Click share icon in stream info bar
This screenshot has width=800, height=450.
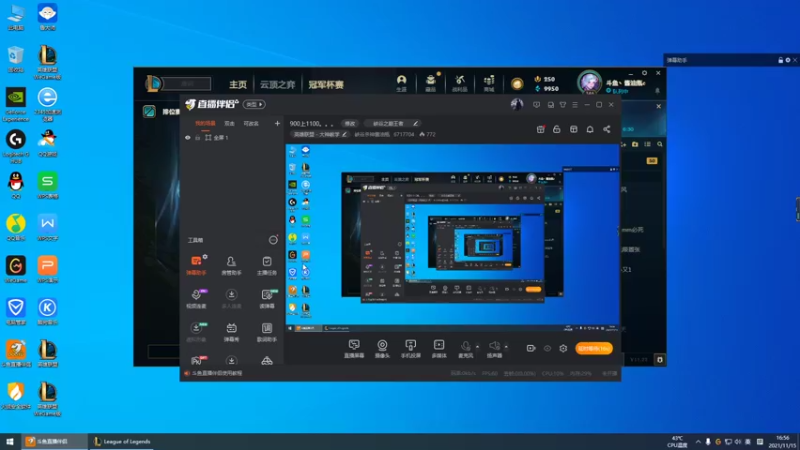(x=607, y=130)
